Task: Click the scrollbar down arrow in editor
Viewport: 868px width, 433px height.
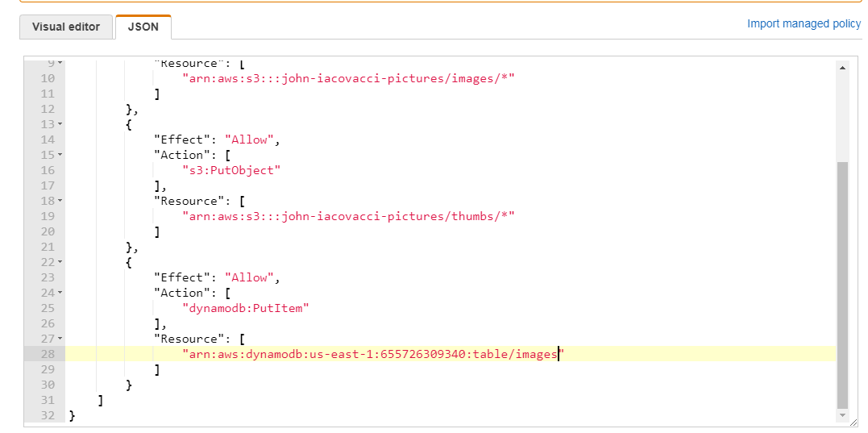Action: coord(842,414)
